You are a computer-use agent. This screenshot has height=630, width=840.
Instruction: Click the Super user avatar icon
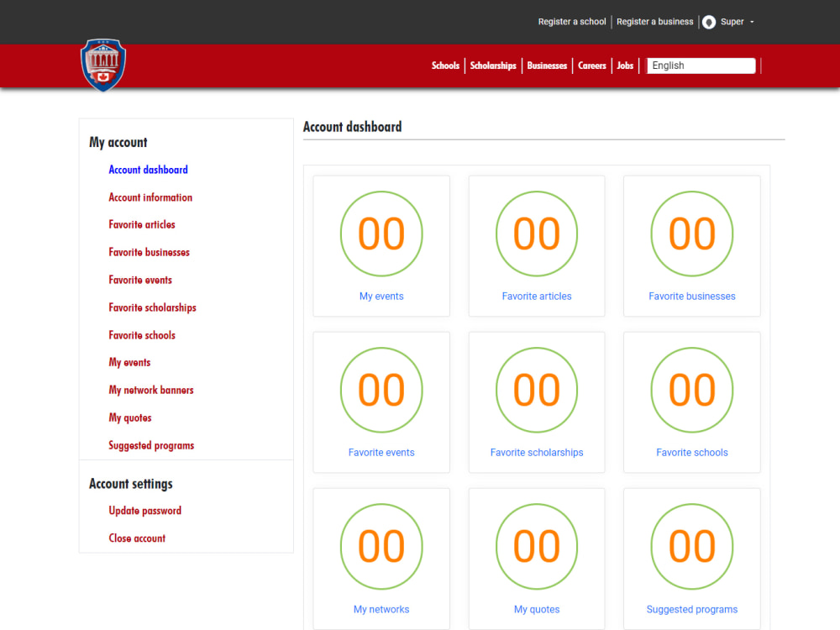(x=709, y=22)
